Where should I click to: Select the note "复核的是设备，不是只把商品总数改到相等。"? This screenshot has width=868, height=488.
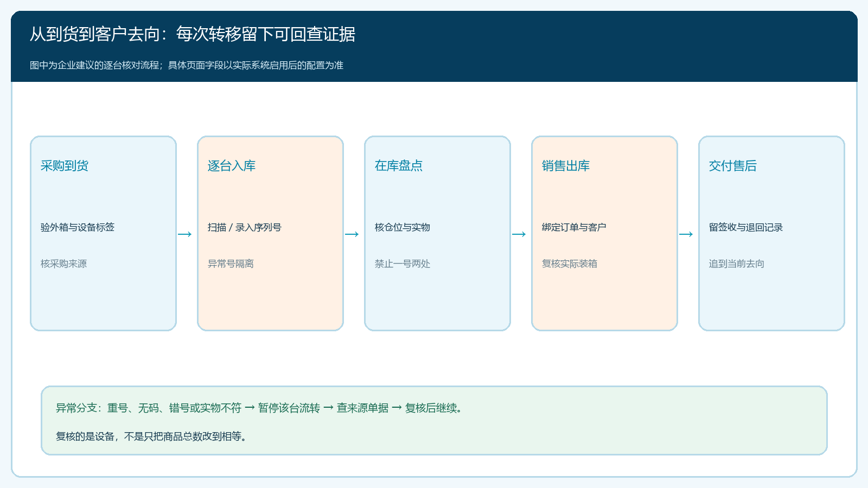(152, 436)
